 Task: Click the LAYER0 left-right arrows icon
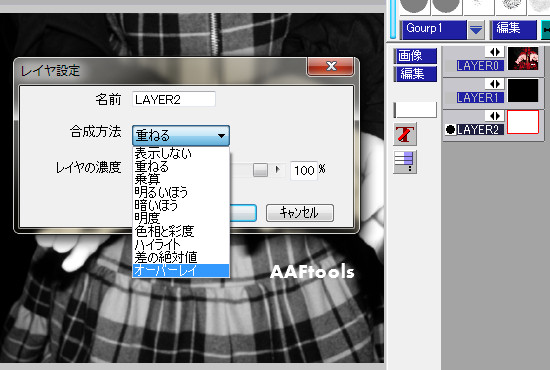[x=495, y=52]
